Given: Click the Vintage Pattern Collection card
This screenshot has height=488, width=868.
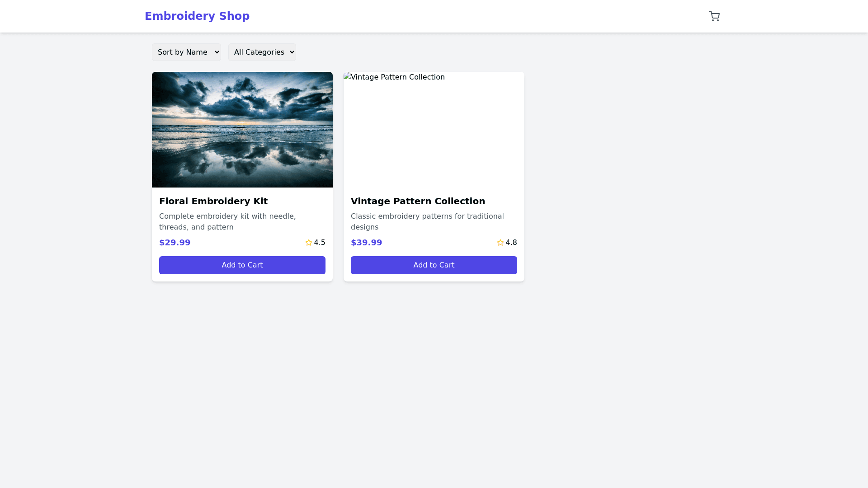Looking at the screenshot, I should 434,176.
